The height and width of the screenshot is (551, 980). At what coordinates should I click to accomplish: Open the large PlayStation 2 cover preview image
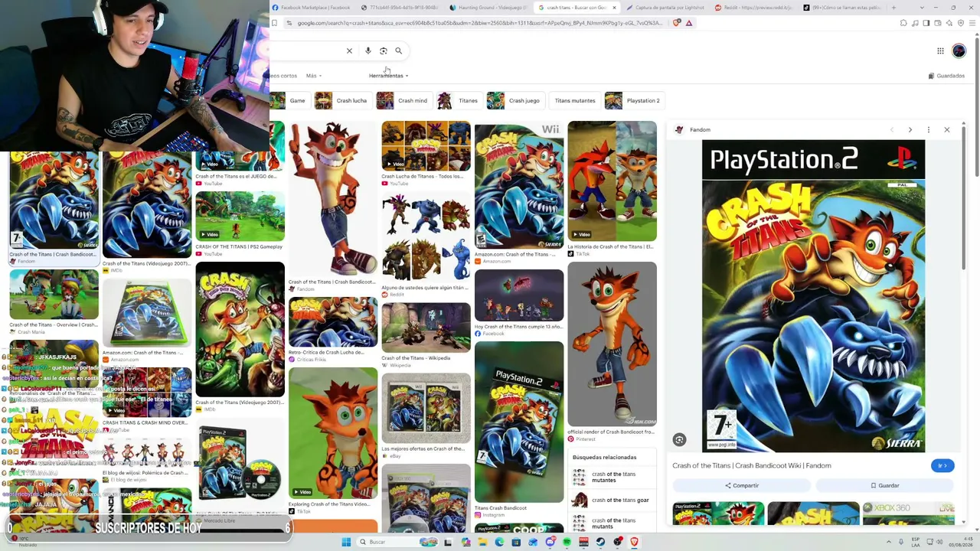coord(813,296)
